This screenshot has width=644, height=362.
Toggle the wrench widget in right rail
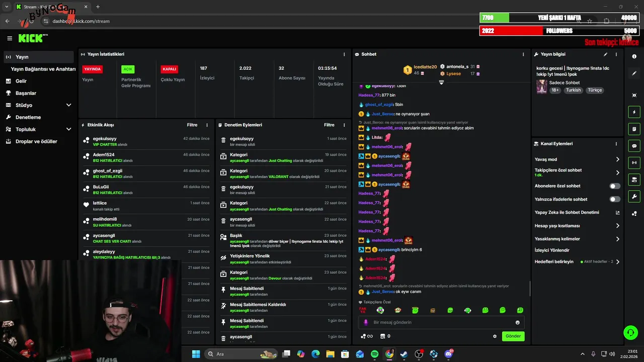tap(634, 197)
